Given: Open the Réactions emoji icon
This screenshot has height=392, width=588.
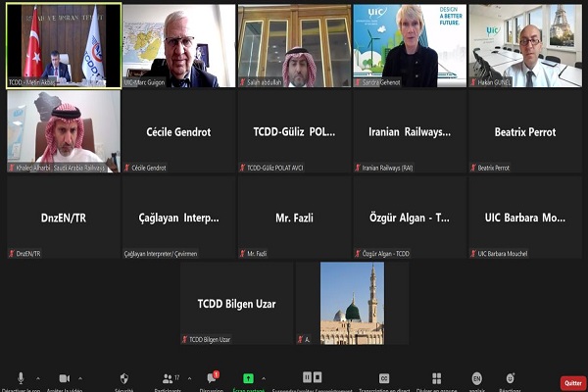Looking at the screenshot, I should tap(511, 378).
